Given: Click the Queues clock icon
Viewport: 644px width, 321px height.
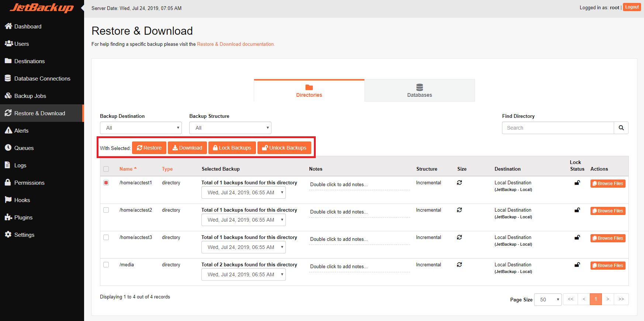Looking at the screenshot, I should pos(8,147).
